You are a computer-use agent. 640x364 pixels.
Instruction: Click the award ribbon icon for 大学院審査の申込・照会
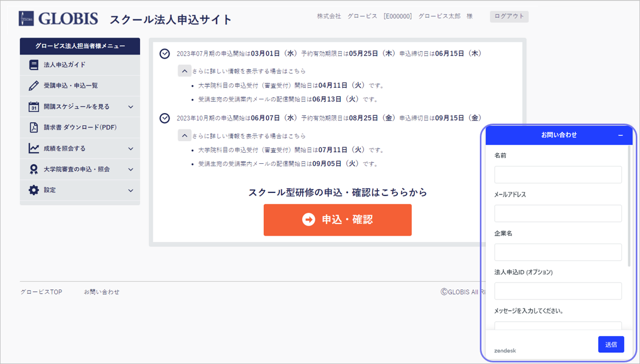tap(34, 169)
